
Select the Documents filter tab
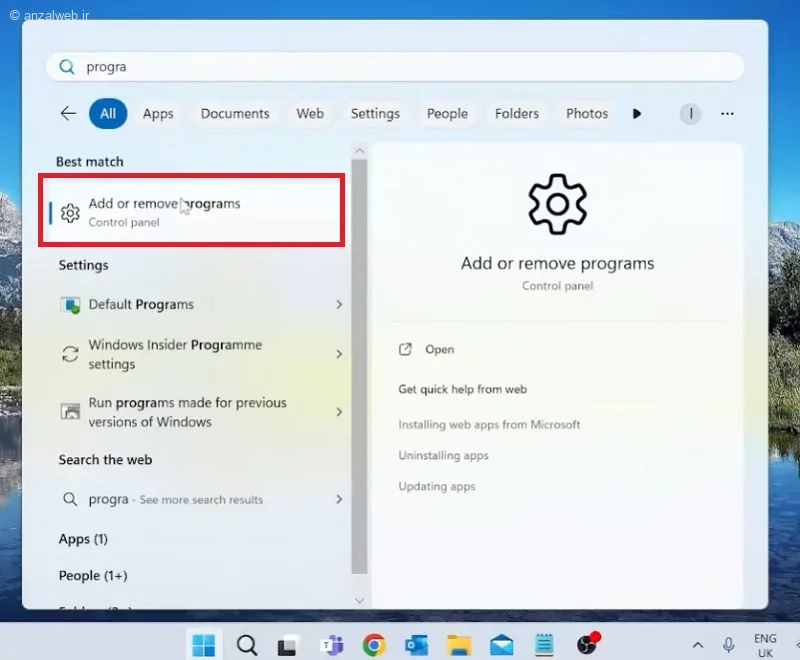(235, 114)
